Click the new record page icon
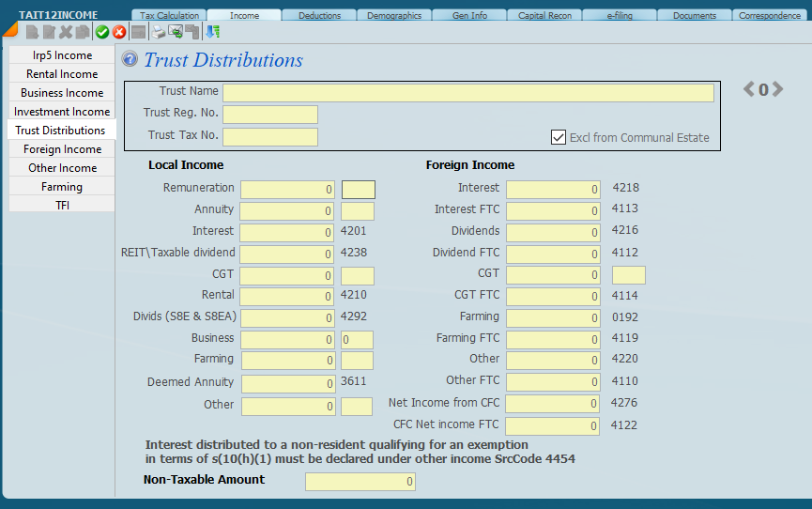 [x=32, y=32]
